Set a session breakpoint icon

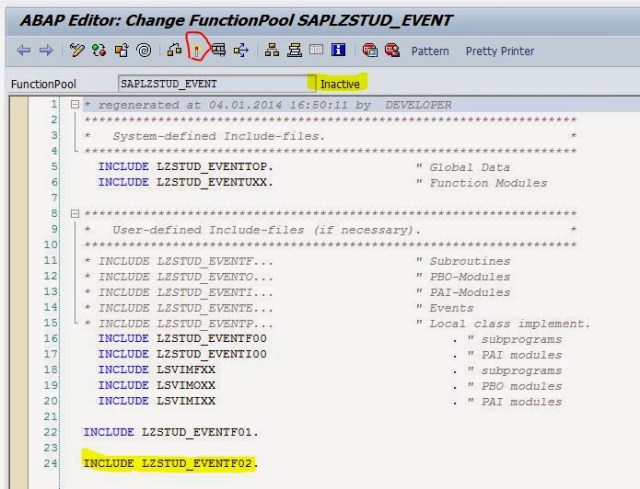coord(370,50)
